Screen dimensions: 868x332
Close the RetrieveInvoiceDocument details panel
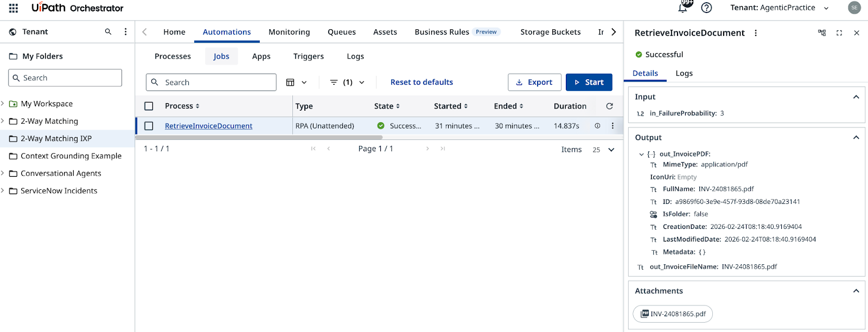click(x=857, y=33)
